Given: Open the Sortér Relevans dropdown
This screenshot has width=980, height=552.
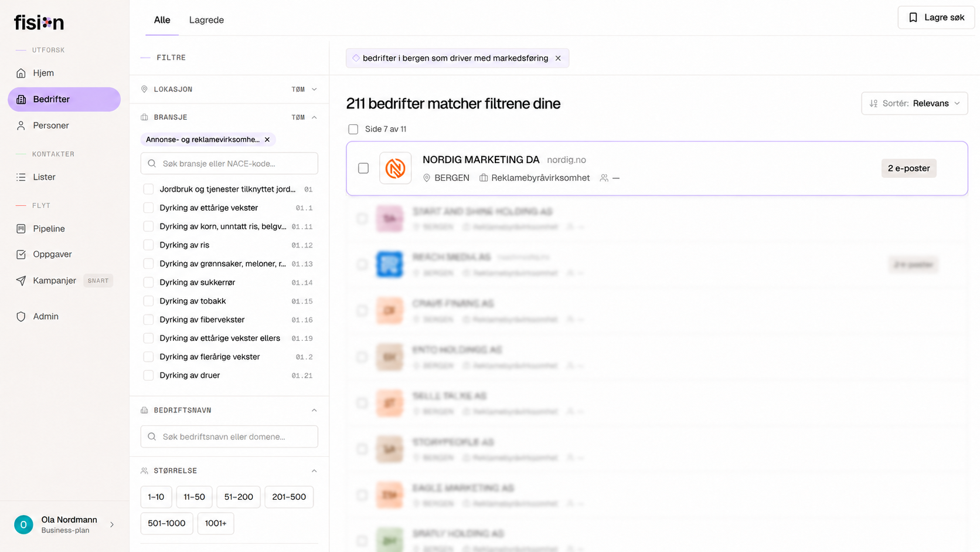Looking at the screenshot, I should click(x=914, y=103).
